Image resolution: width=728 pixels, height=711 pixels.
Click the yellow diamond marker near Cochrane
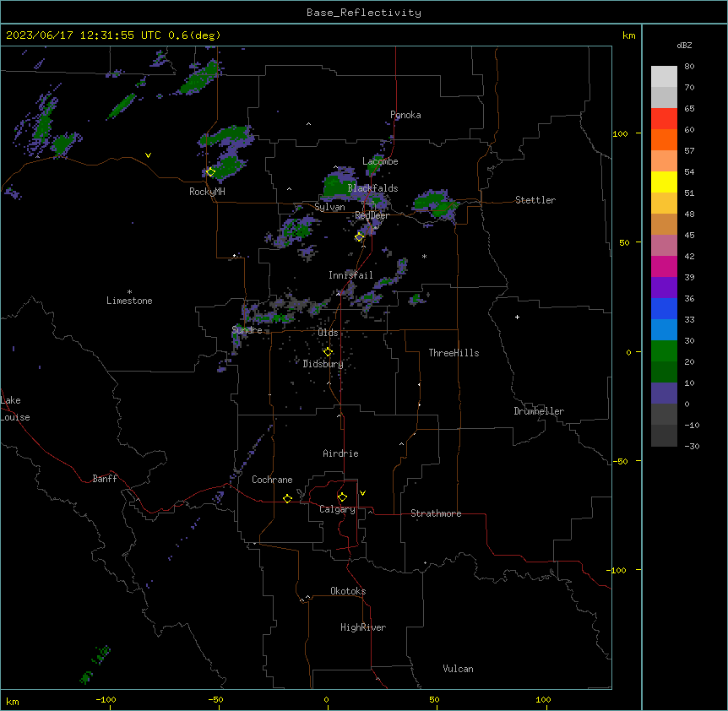point(287,498)
